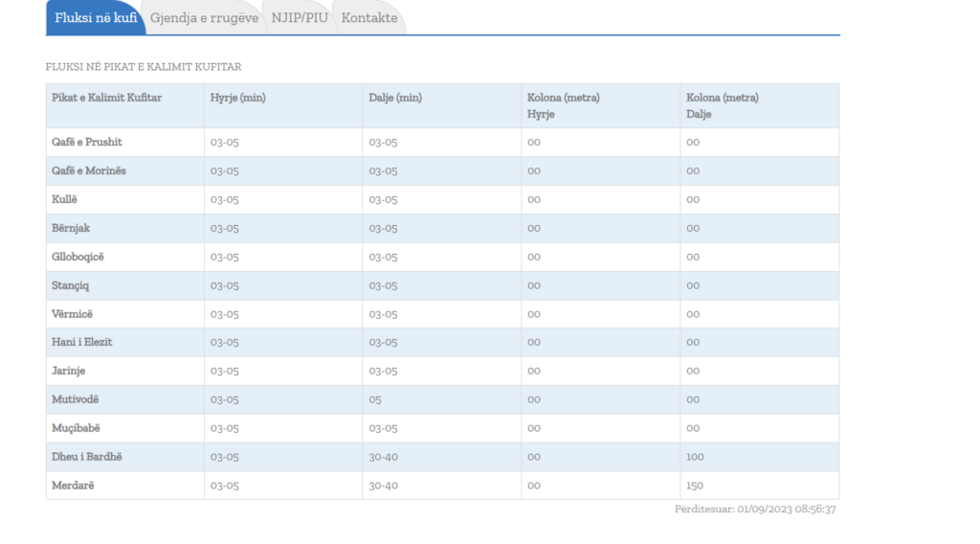Click the Hani i Elezit row label

[82, 342]
